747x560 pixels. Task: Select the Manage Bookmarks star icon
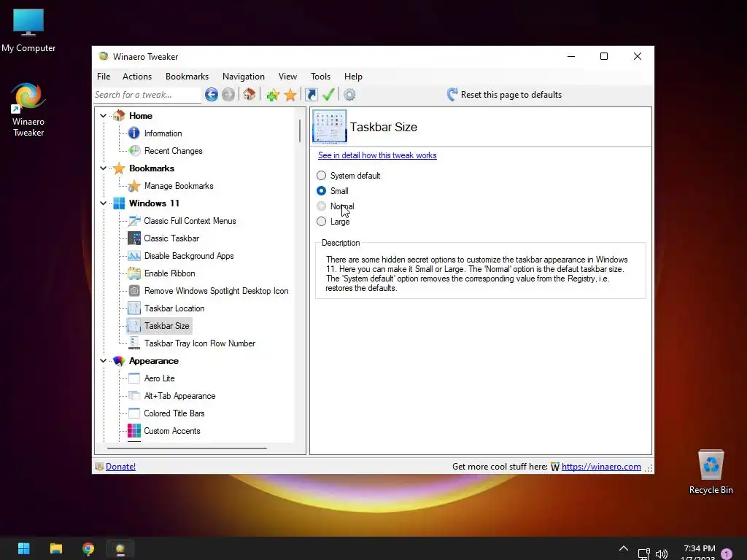coord(134,186)
